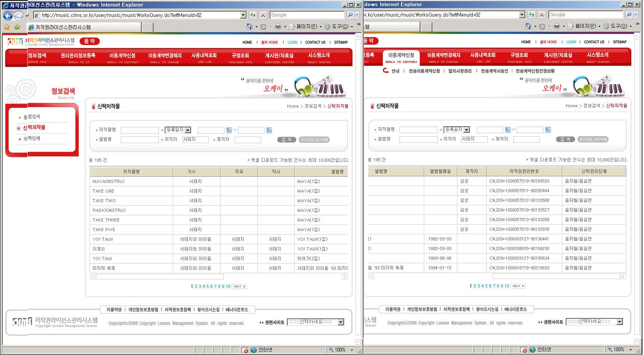644x355 pixels.
Task: Click 저작자 field containing 서태지 in left window
Action: click(x=196, y=140)
